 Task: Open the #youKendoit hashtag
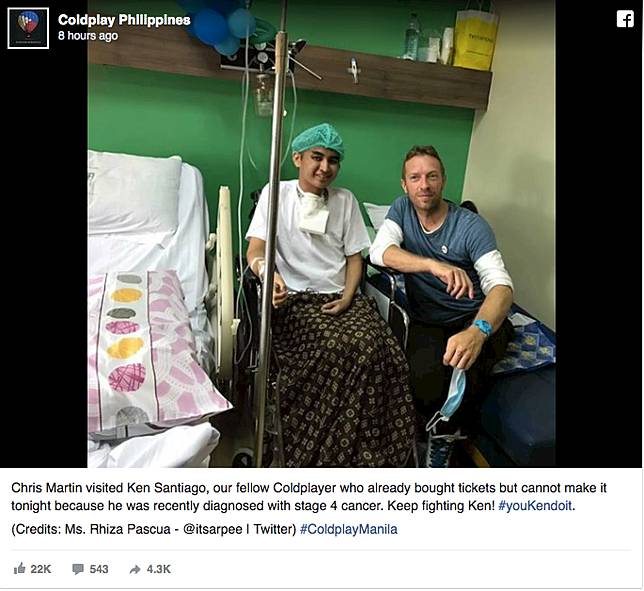pos(536,506)
